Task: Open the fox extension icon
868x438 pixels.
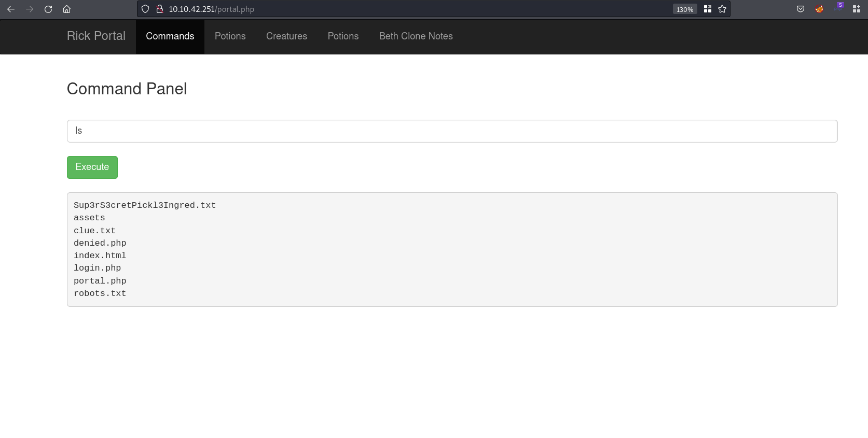Action: pyautogui.click(x=819, y=9)
